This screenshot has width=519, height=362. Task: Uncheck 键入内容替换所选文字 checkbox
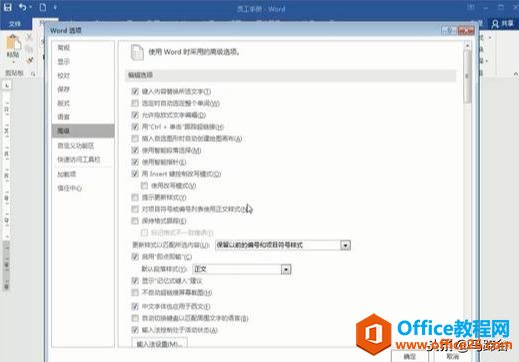pos(135,91)
